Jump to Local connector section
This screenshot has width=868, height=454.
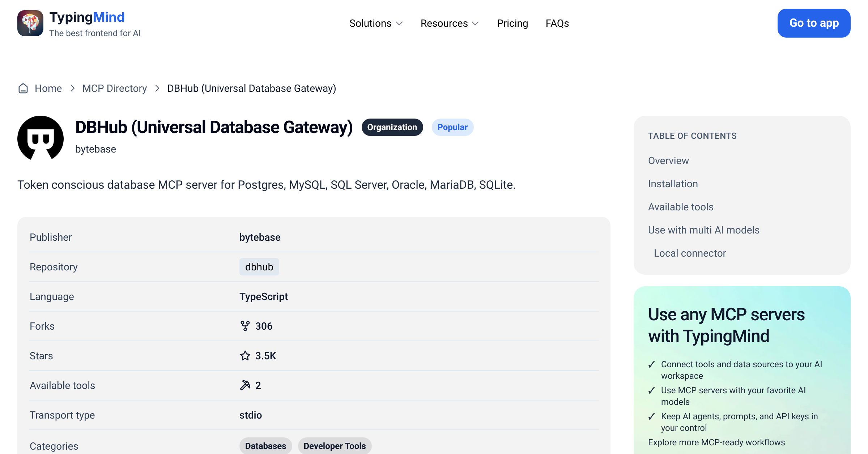690,253
